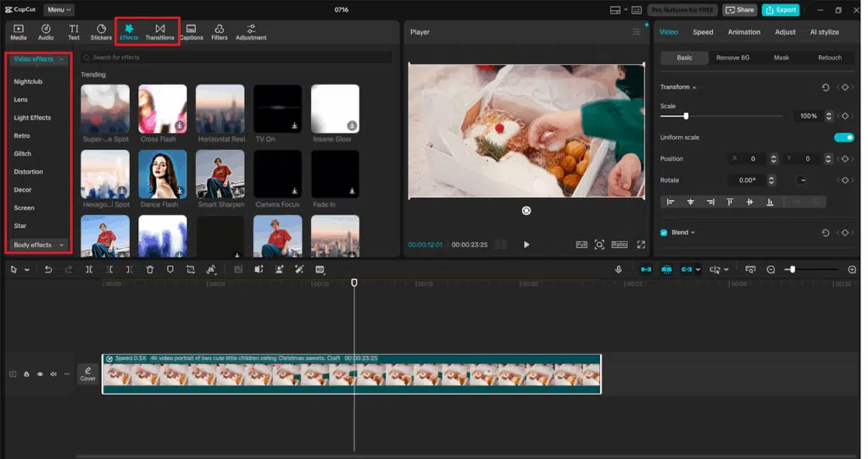Adjust the Scale slider handle
Screen dimensions: 868x459
point(686,116)
